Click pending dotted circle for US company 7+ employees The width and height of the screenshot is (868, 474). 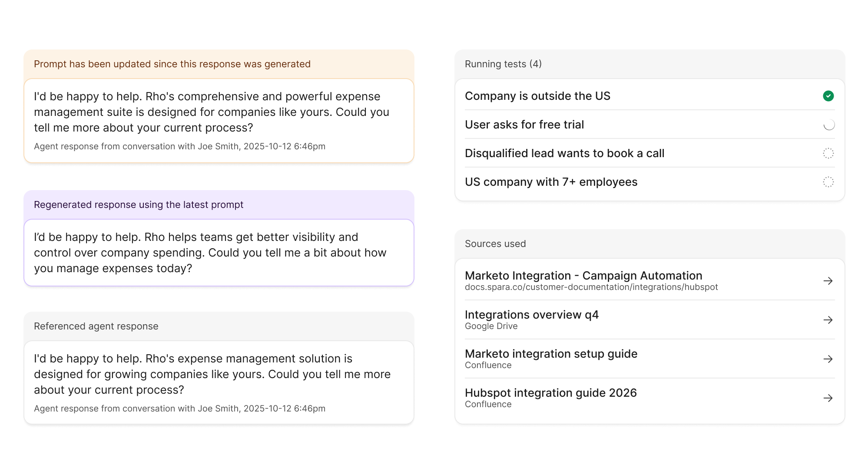tap(828, 182)
